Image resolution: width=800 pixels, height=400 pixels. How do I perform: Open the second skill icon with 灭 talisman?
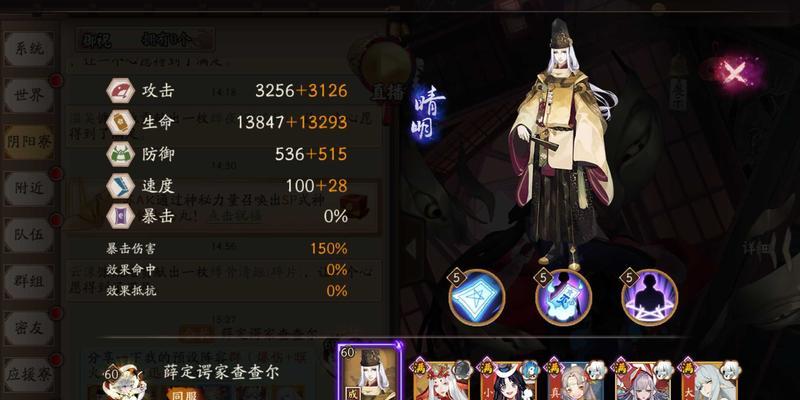point(563,297)
